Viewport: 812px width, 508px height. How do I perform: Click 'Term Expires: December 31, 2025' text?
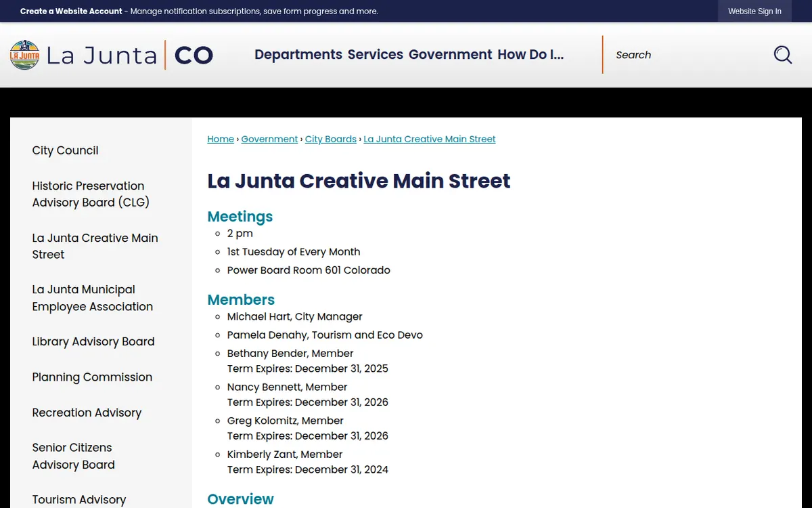(308, 368)
